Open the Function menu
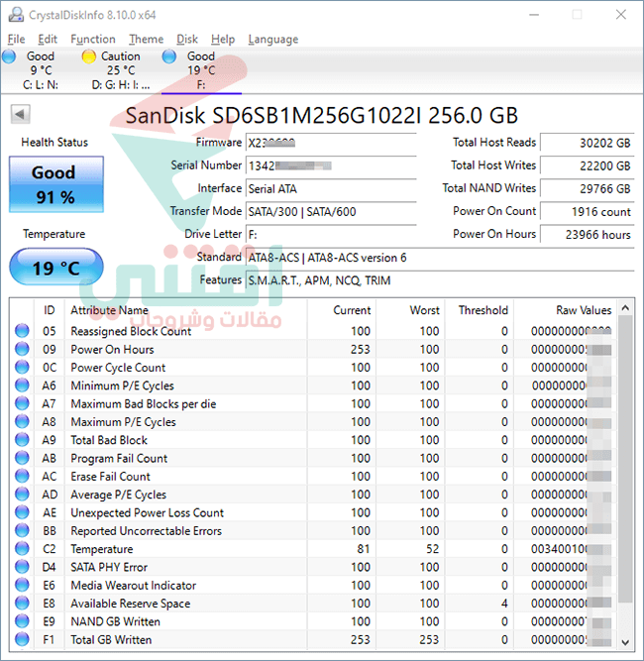This screenshot has width=644, height=661. [x=93, y=40]
